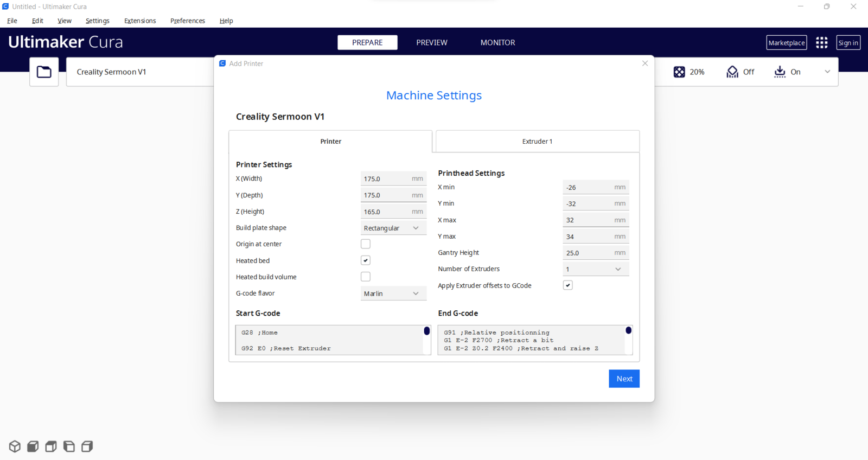Uncheck the Heated bed checkbox

tap(366, 260)
